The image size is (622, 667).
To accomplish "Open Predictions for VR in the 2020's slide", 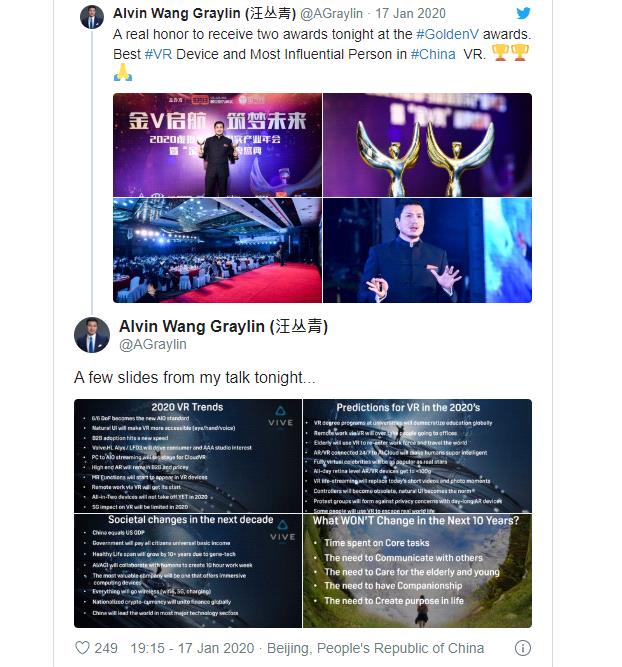I will [x=417, y=456].
